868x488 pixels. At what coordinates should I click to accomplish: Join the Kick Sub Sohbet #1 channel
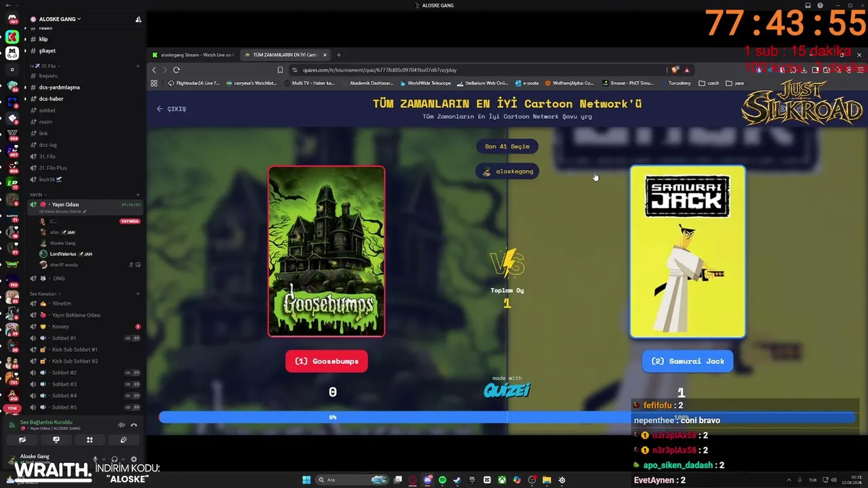pyautogui.click(x=84, y=350)
